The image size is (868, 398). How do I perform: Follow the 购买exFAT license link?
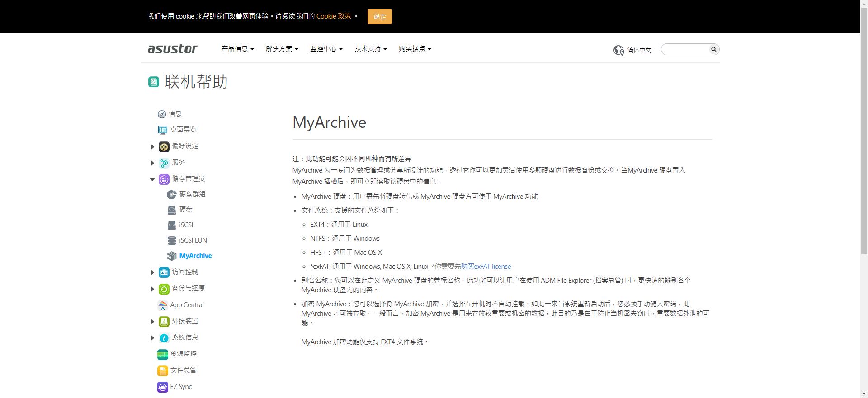coord(486,267)
